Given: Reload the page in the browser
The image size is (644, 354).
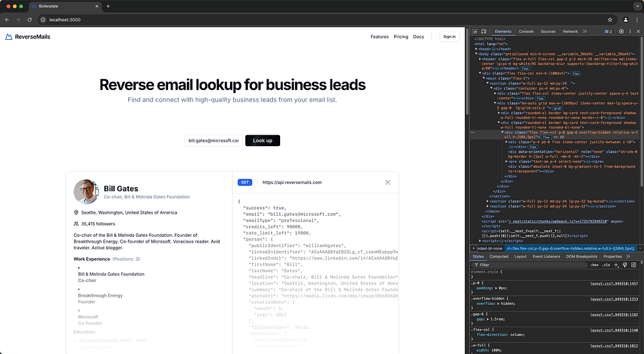Looking at the screenshot, I should tap(30, 19).
